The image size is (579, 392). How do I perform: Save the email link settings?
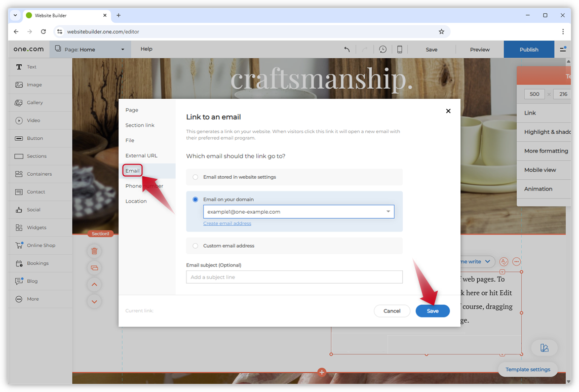(x=433, y=310)
